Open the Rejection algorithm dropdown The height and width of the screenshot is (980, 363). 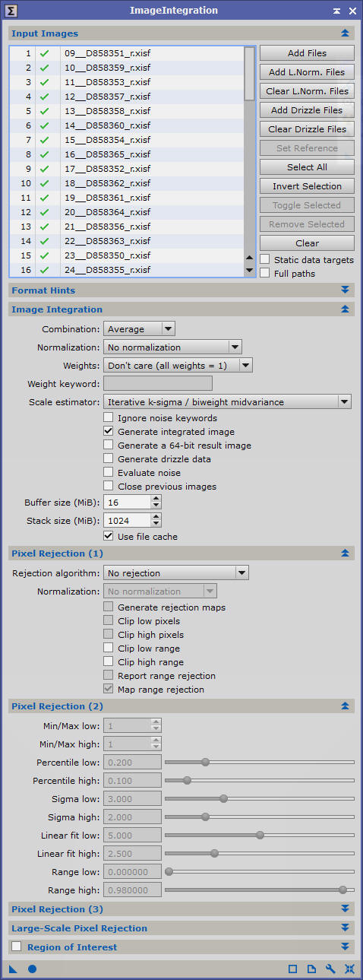pyautogui.click(x=176, y=572)
